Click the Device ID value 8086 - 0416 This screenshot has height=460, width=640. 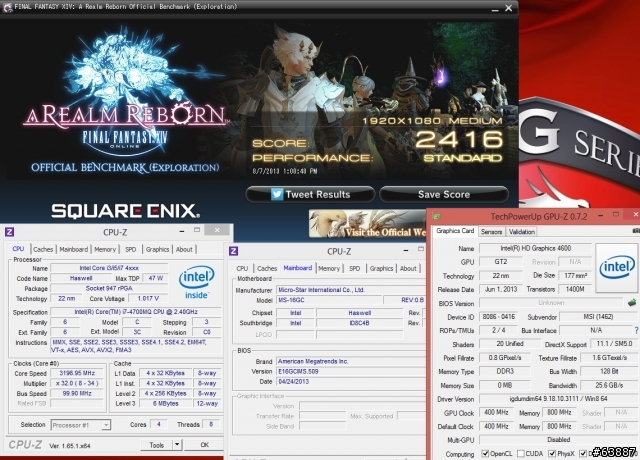click(499, 317)
